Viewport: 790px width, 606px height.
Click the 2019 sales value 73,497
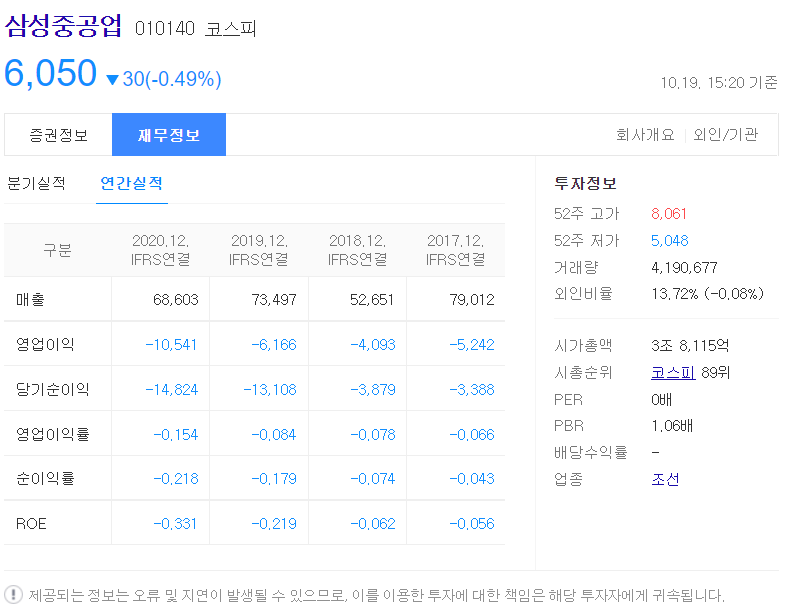point(274,300)
